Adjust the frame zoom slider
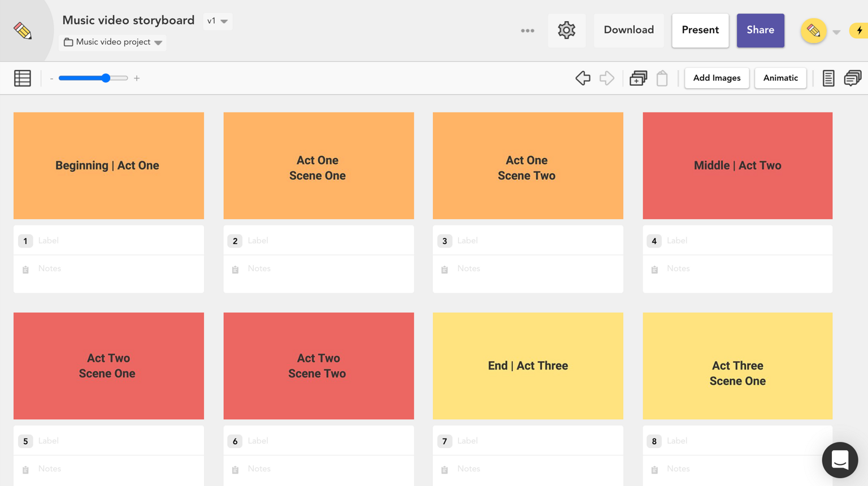 [x=106, y=78]
